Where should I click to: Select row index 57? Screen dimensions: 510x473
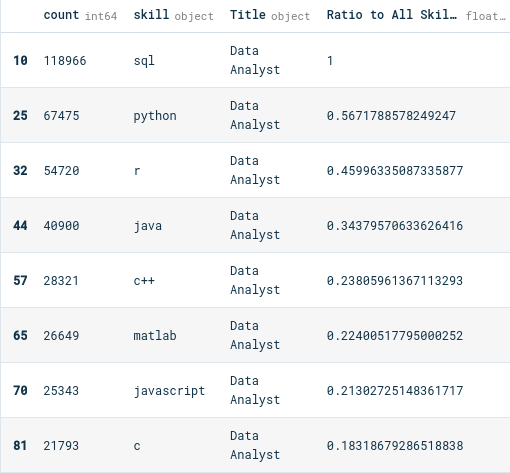[20, 281]
